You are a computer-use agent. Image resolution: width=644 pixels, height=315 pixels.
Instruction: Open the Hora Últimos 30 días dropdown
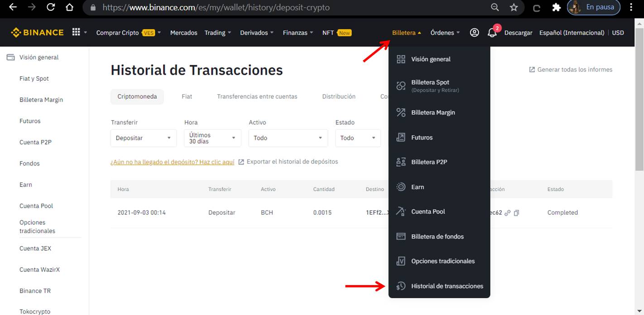tap(213, 138)
